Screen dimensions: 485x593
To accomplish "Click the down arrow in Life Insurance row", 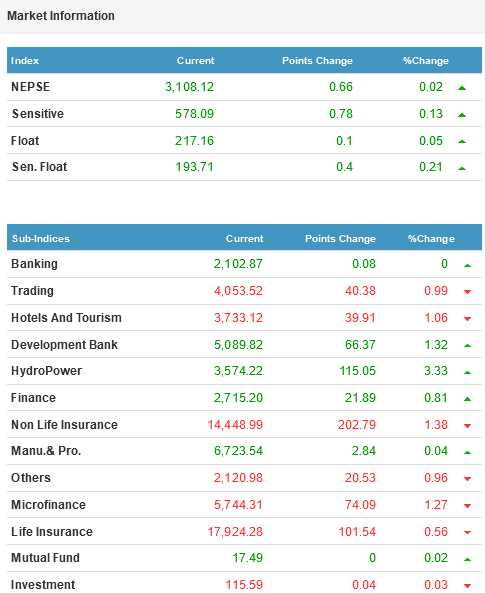I will (468, 532).
